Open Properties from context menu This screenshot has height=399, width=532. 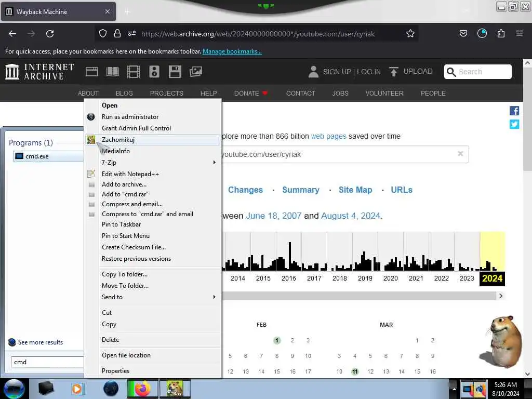pos(153,371)
